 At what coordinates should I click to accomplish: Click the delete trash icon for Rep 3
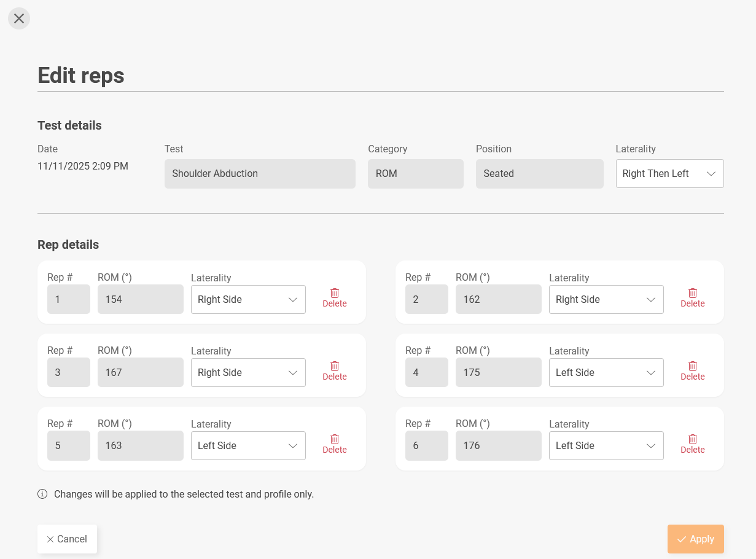(x=335, y=366)
